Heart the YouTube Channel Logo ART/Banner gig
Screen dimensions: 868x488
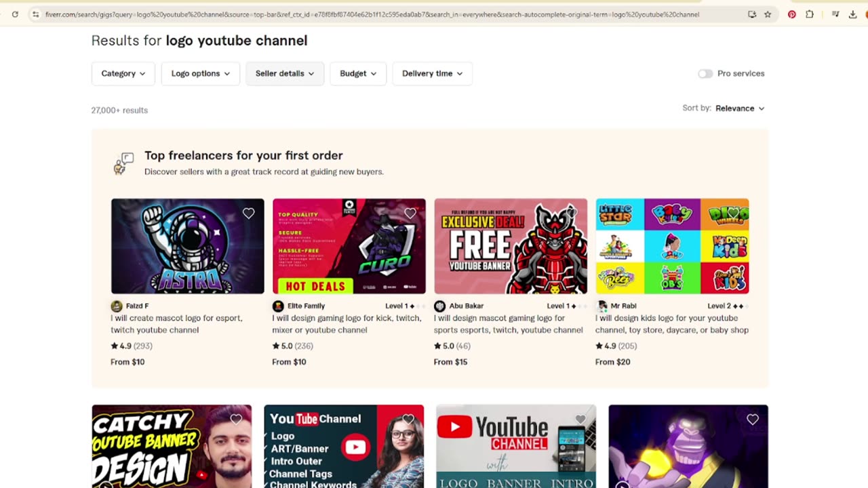click(408, 420)
